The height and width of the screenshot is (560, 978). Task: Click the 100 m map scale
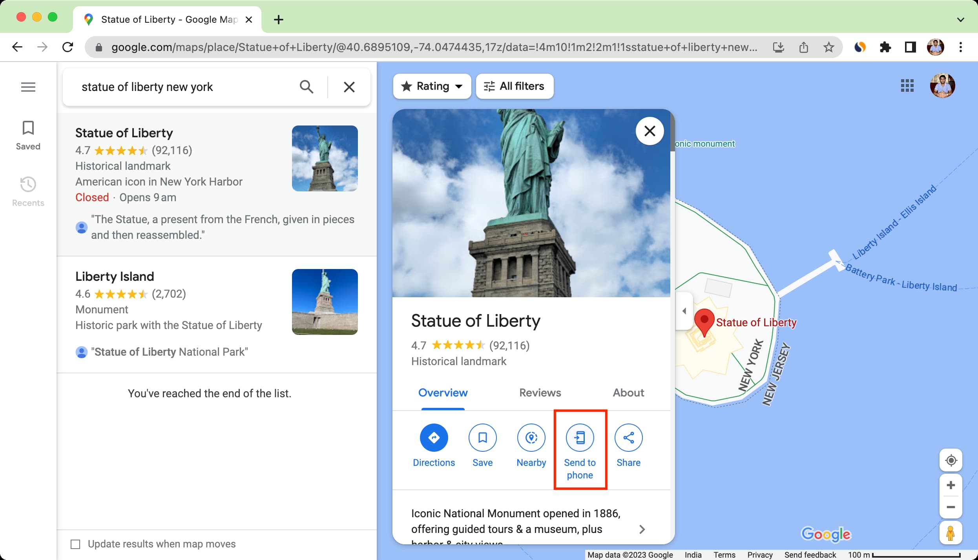[x=904, y=555]
